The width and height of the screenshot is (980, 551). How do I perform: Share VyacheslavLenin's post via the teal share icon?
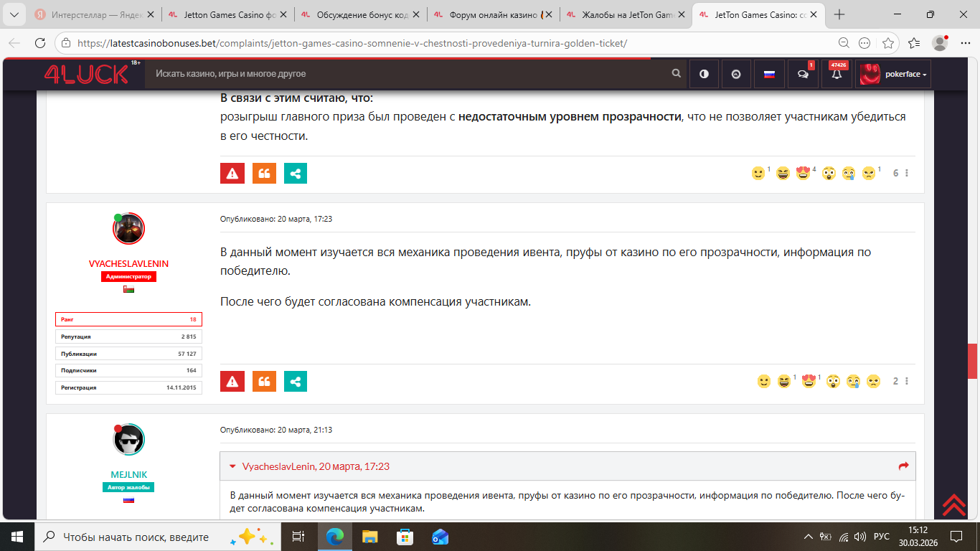pyautogui.click(x=296, y=381)
